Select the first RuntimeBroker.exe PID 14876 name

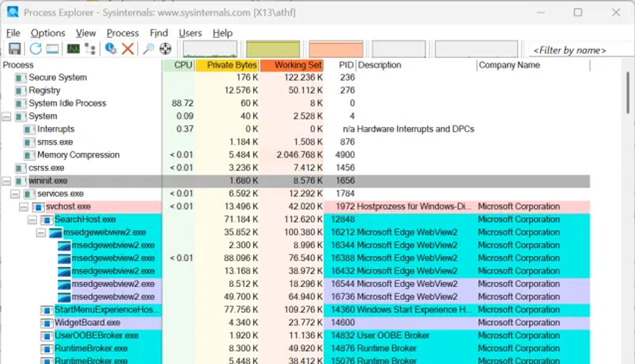[x=91, y=349]
